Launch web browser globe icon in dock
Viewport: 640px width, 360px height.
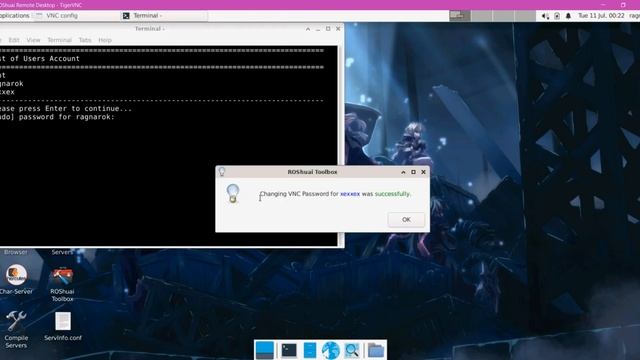331,350
